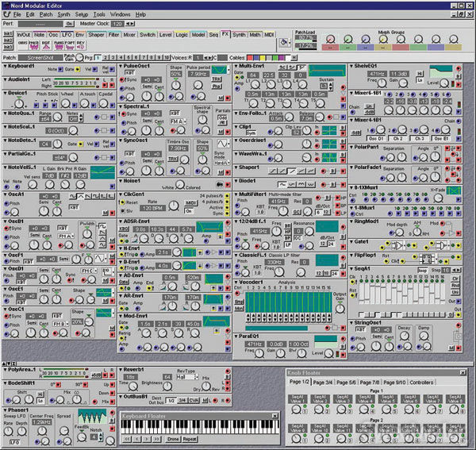This screenshot has width=476, height=450.
Task: Toggle KBT button in PulseOsc1
Action: [129, 73]
